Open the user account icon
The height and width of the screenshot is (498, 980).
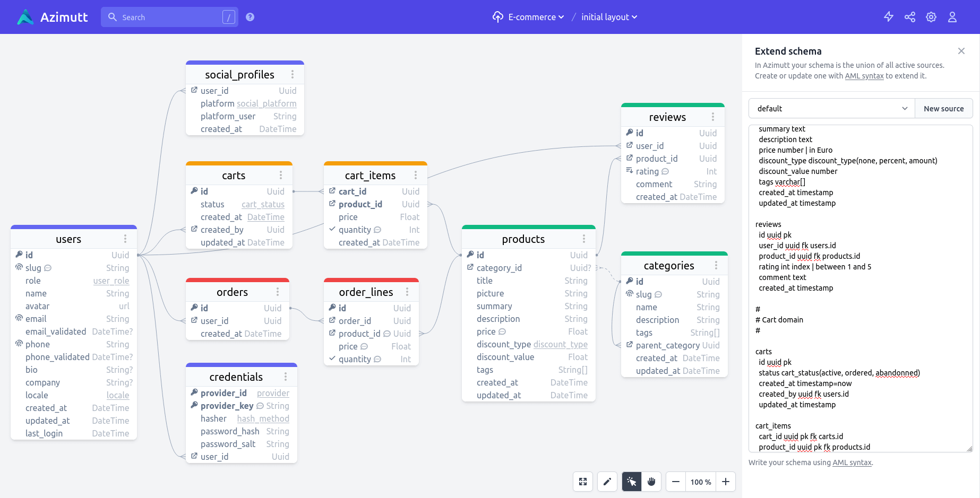(952, 17)
